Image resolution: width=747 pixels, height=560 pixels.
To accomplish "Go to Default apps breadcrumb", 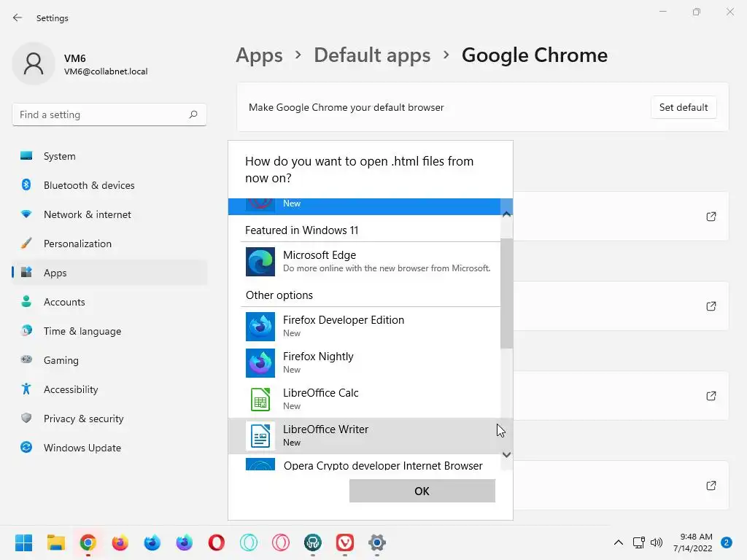I will point(372,55).
